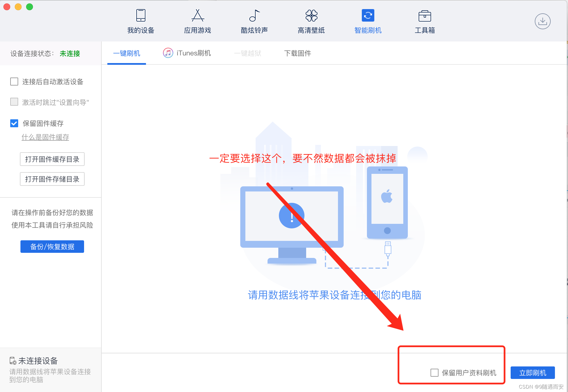Click the 立即刷机 button
568x392 pixels.
click(532, 373)
